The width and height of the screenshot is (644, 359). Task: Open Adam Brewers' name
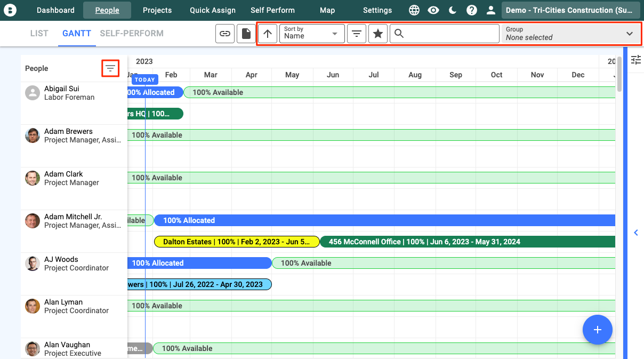click(68, 131)
